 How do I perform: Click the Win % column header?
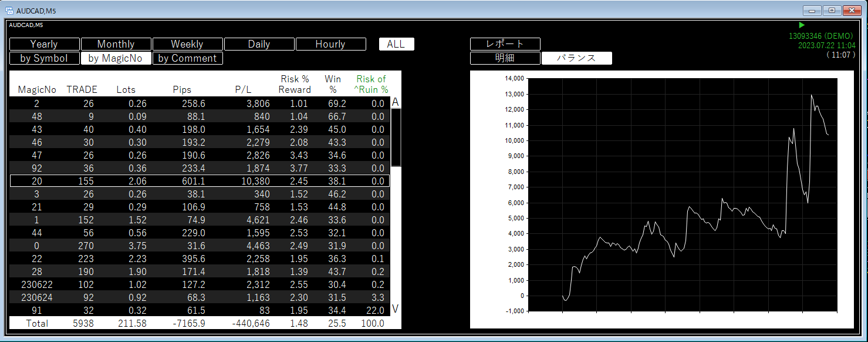point(333,85)
